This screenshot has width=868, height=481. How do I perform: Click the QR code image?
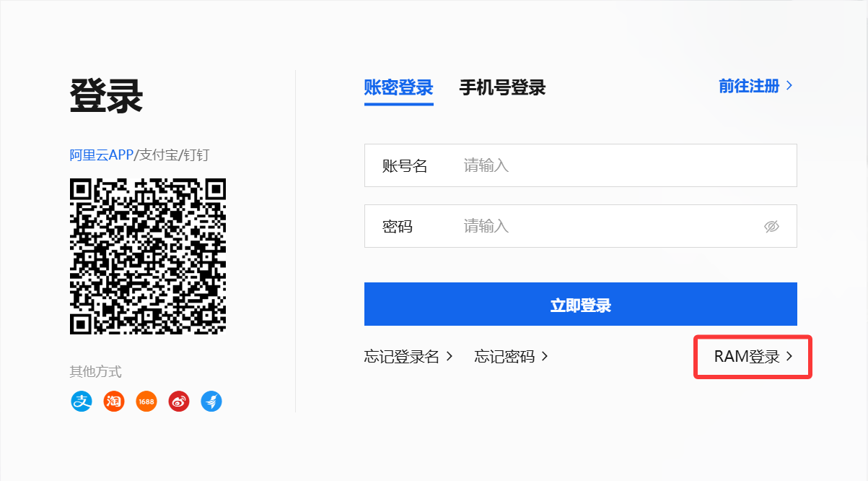(148, 256)
